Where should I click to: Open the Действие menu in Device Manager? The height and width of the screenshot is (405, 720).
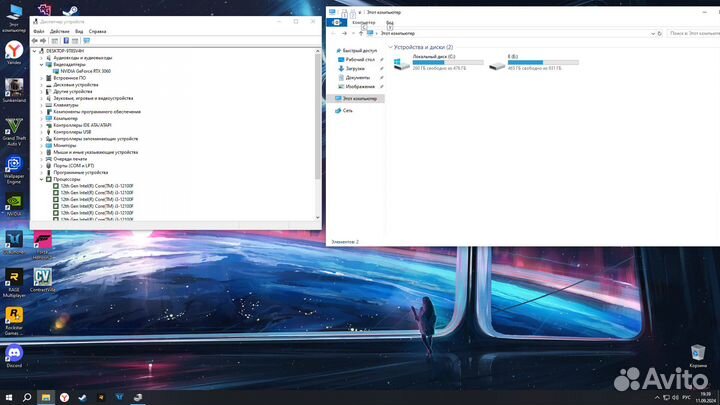coord(59,31)
